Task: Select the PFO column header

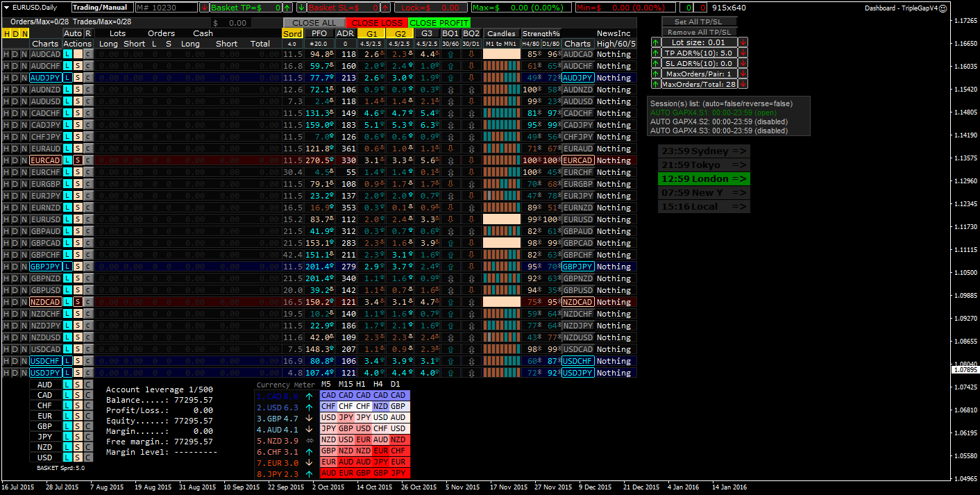Action: pyautogui.click(x=319, y=33)
